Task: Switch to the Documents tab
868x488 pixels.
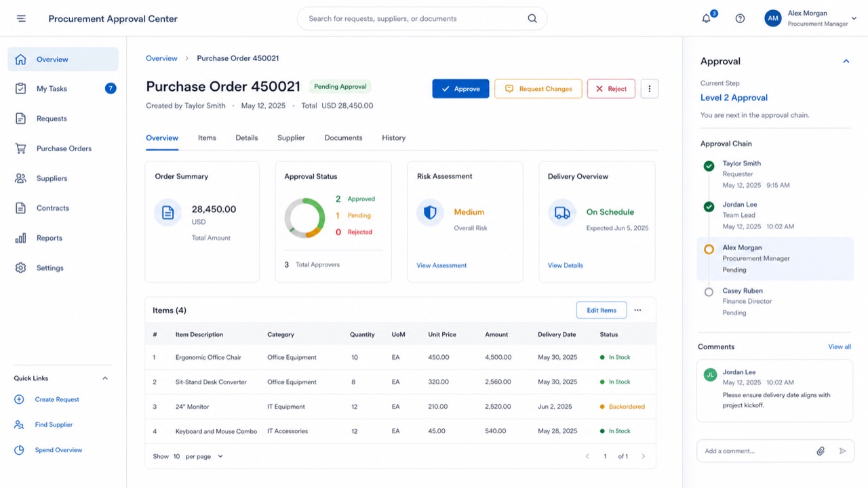Action: click(343, 138)
